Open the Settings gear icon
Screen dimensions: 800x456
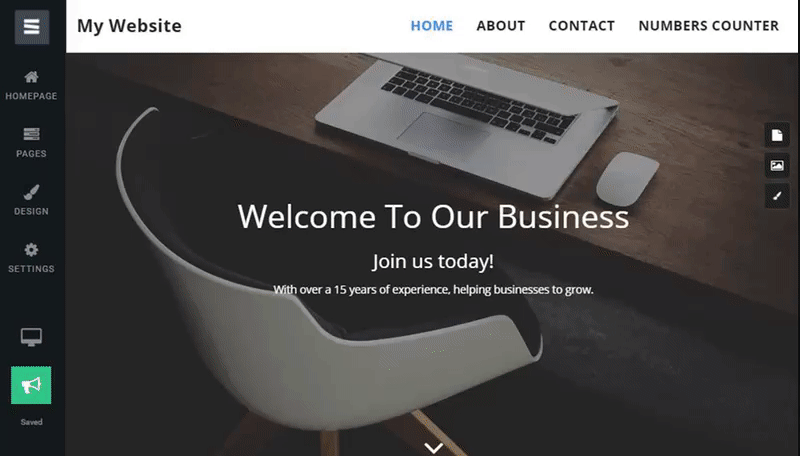pos(31,250)
